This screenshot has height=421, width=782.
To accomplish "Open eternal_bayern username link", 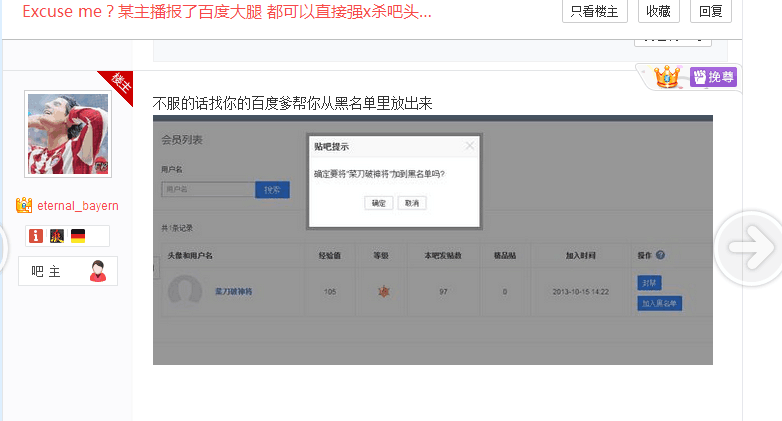I will (x=78, y=206).
